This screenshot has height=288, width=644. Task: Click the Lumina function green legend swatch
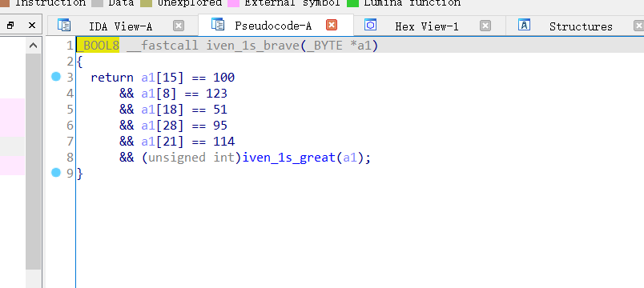352,3
